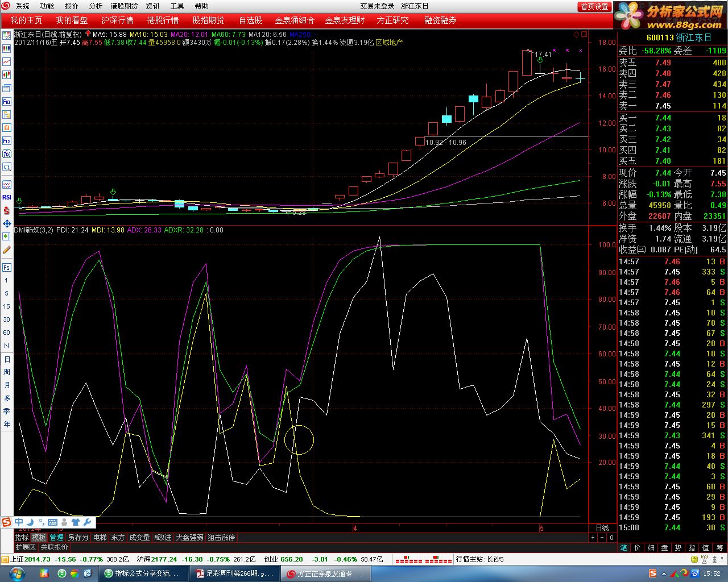
Task: Open 足彩周刊第266期 taskbar PDF window
Action: point(234,573)
